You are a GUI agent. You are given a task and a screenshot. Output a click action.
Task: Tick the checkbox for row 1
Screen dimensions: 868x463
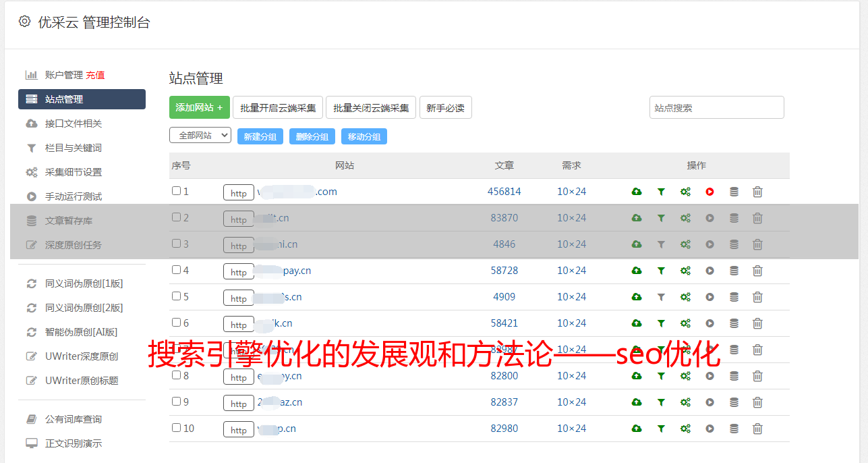coord(176,191)
